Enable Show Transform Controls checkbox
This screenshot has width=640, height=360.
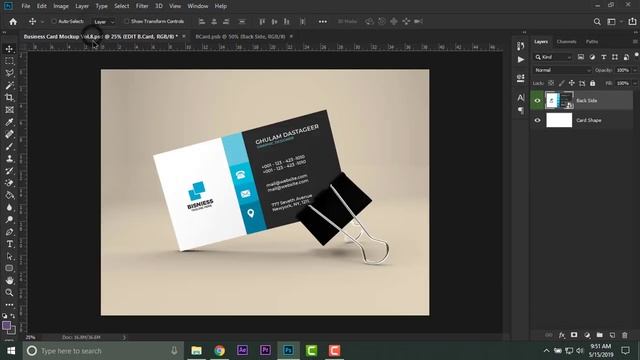[127, 21]
